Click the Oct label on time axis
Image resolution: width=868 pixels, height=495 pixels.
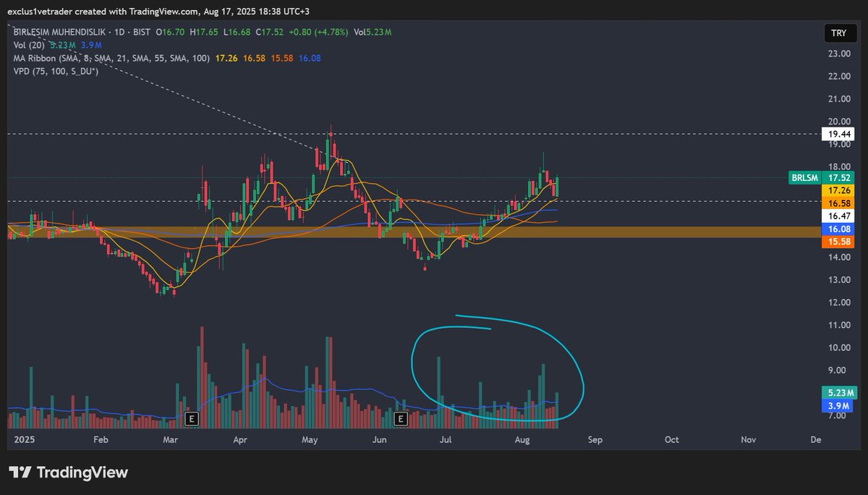point(671,439)
